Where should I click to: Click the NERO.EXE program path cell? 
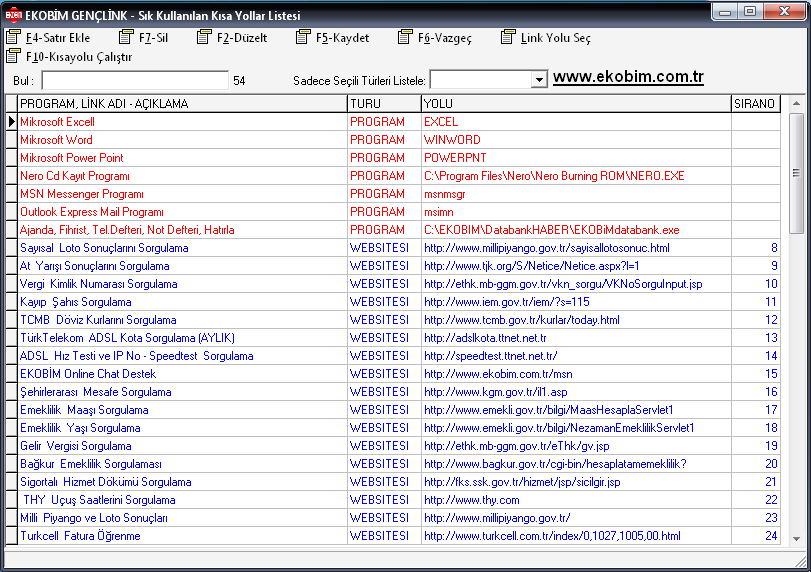tap(577, 176)
